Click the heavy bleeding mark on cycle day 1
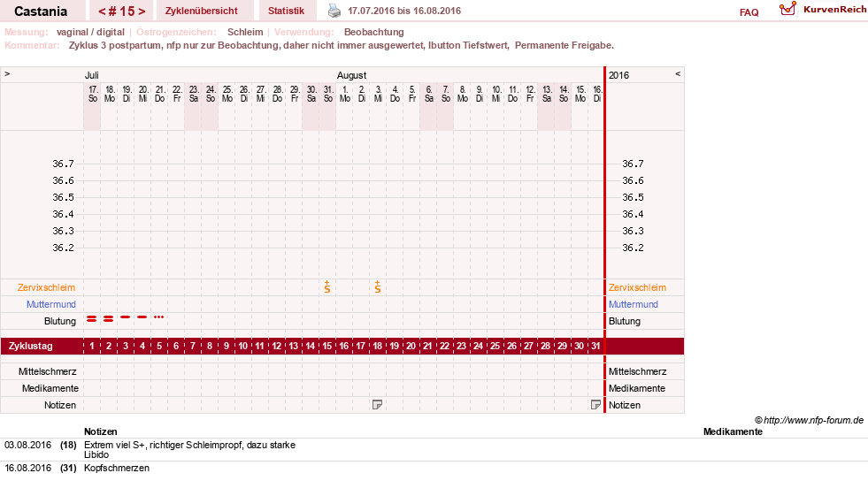Viewport: 868px width, 496px height. click(92, 319)
